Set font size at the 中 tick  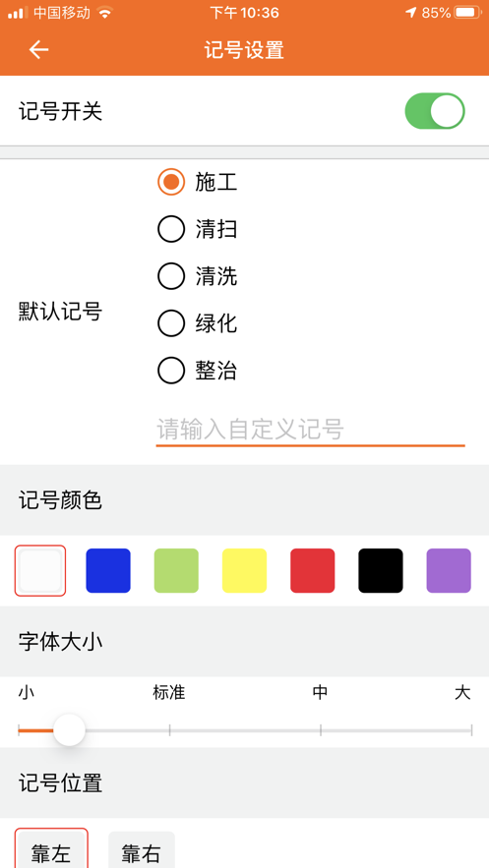321,730
